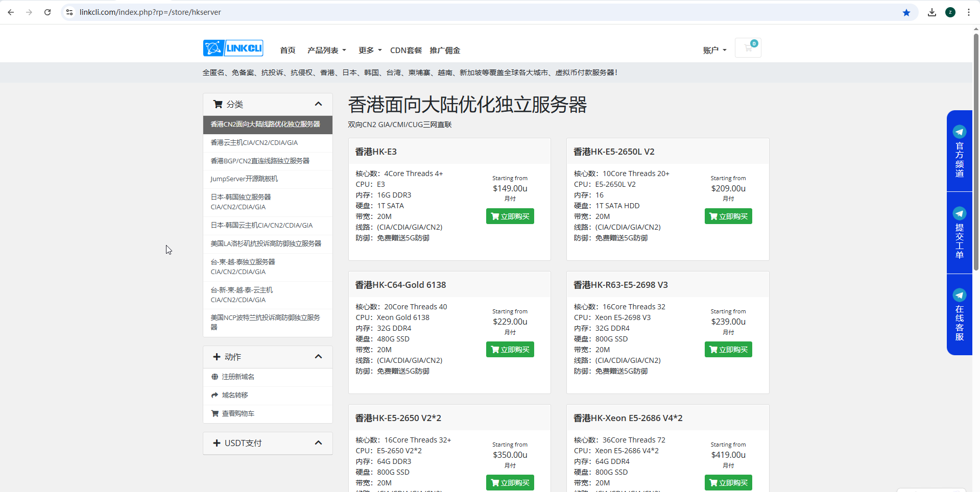The height and width of the screenshot is (492, 980).
Task: Open the 官方频道 Telegram icon
Action: click(x=960, y=132)
